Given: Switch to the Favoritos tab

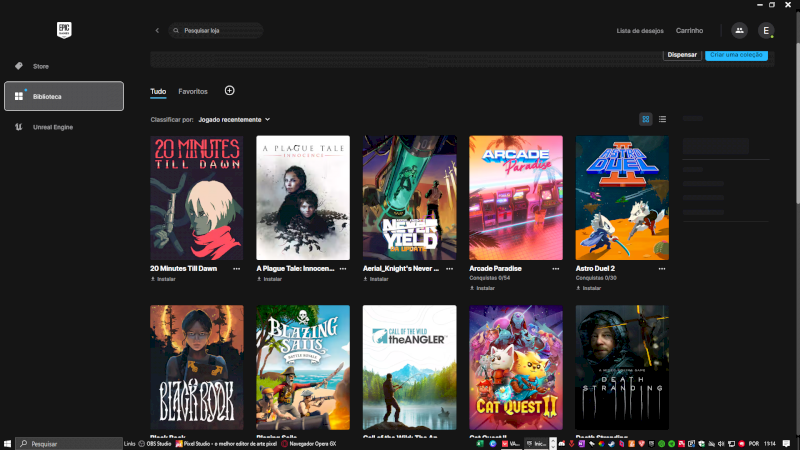Looking at the screenshot, I should point(193,91).
